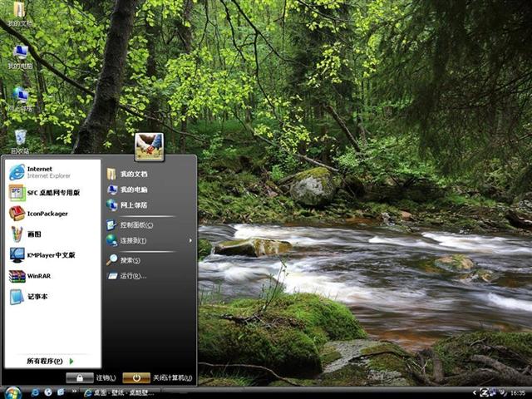Expand 所有程序(P) all programs list
The image size is (532, 399).
click(50, 361)
